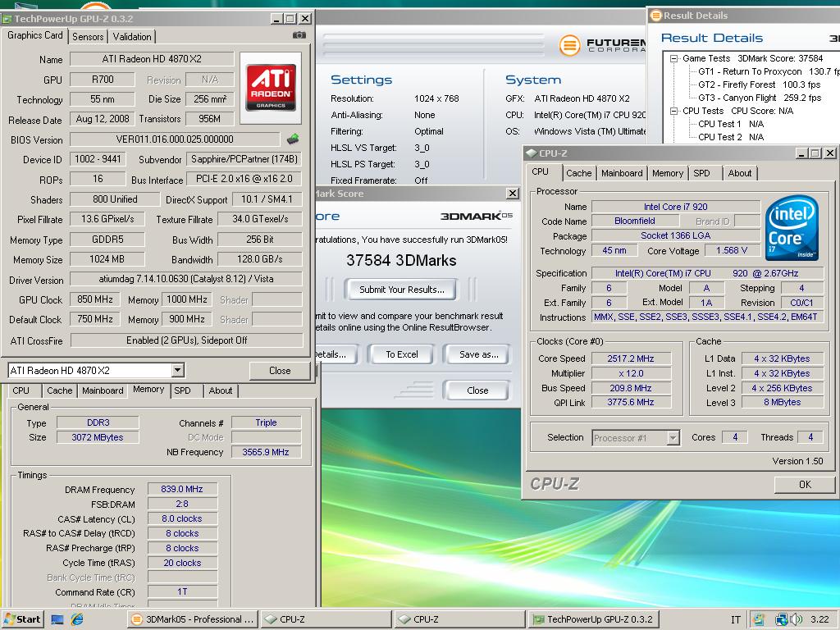Select Mainboard tab in the memory CPU-Z window

tap(103, 390)
